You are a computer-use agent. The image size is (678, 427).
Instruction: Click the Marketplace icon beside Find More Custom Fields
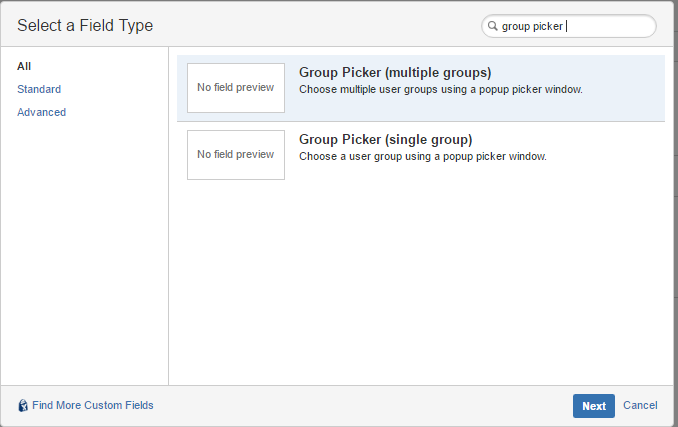pyautogui.click(x=23, y=405)
